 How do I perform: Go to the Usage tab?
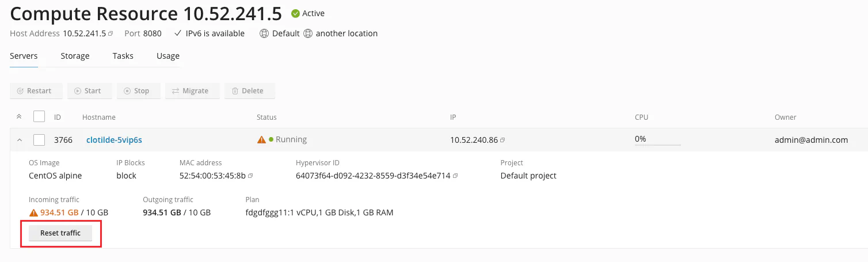click(x=168, y=56)
